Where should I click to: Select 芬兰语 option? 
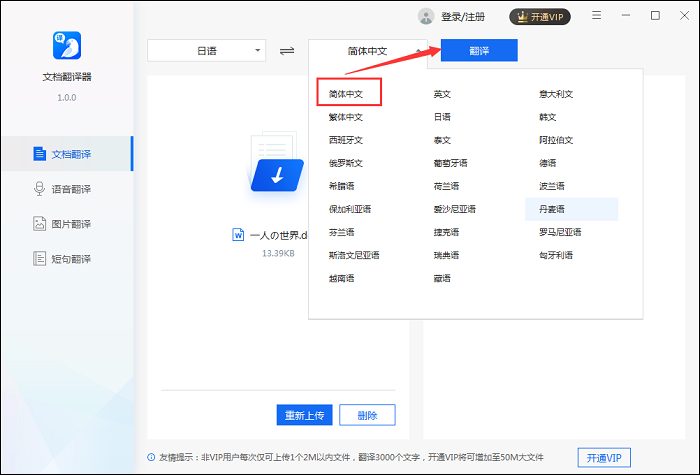point(342,232)
